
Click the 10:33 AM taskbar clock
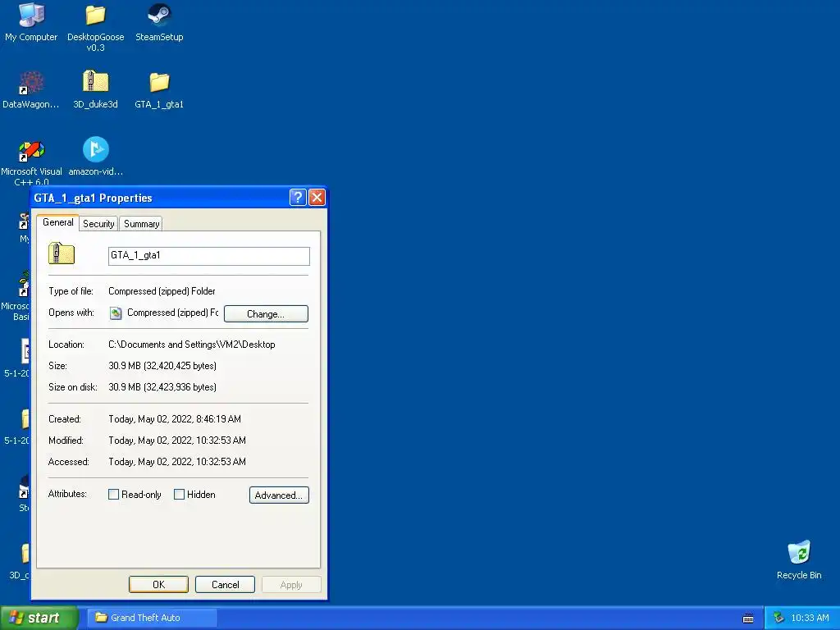click(810, 618)
